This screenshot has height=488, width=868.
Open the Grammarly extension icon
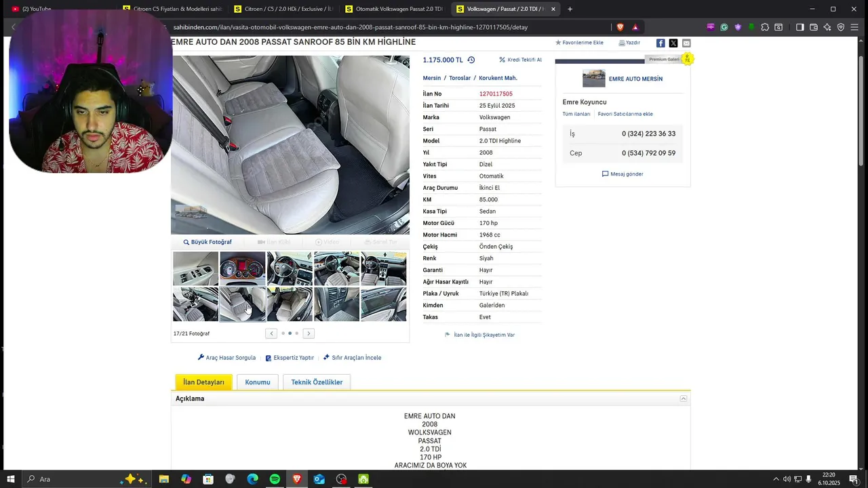(x=724, y=27)
